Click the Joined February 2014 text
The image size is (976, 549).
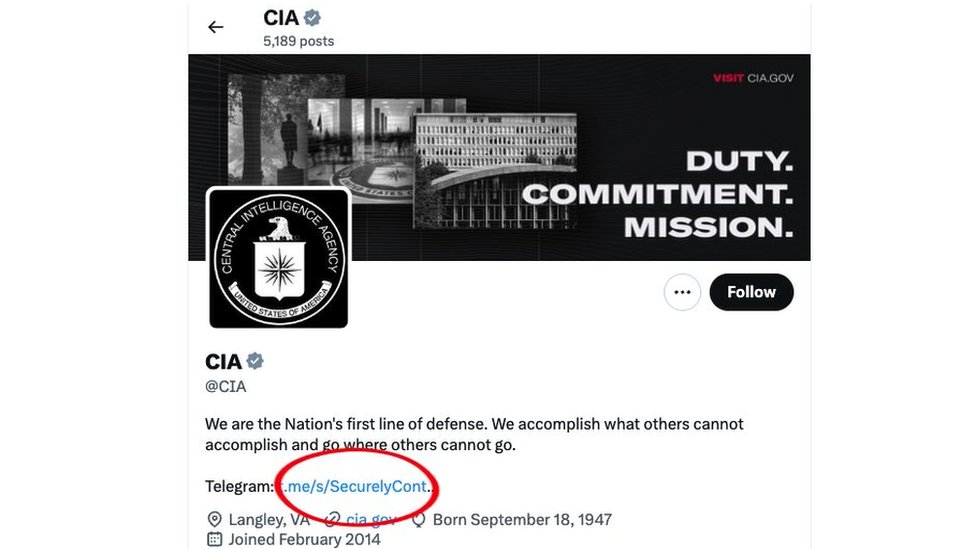304,539
